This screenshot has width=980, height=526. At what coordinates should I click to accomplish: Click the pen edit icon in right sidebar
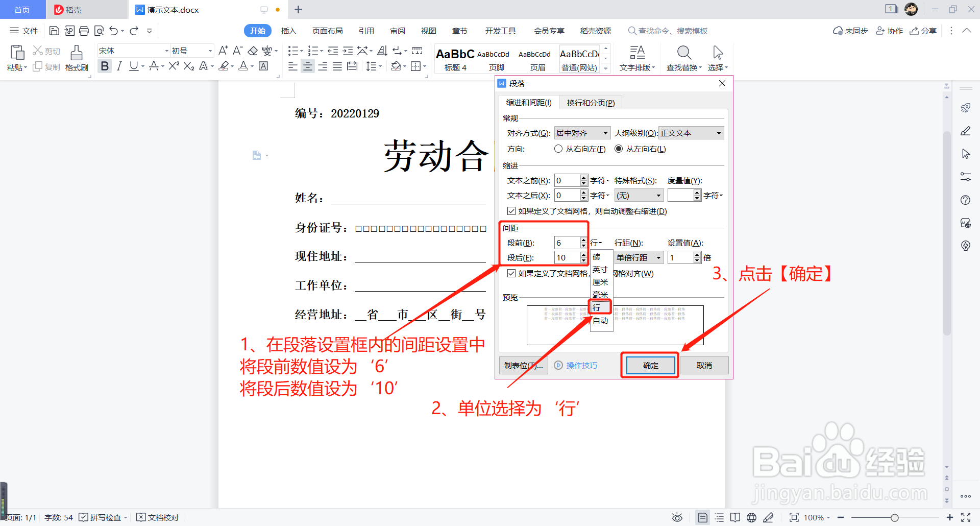pos(965,131)
